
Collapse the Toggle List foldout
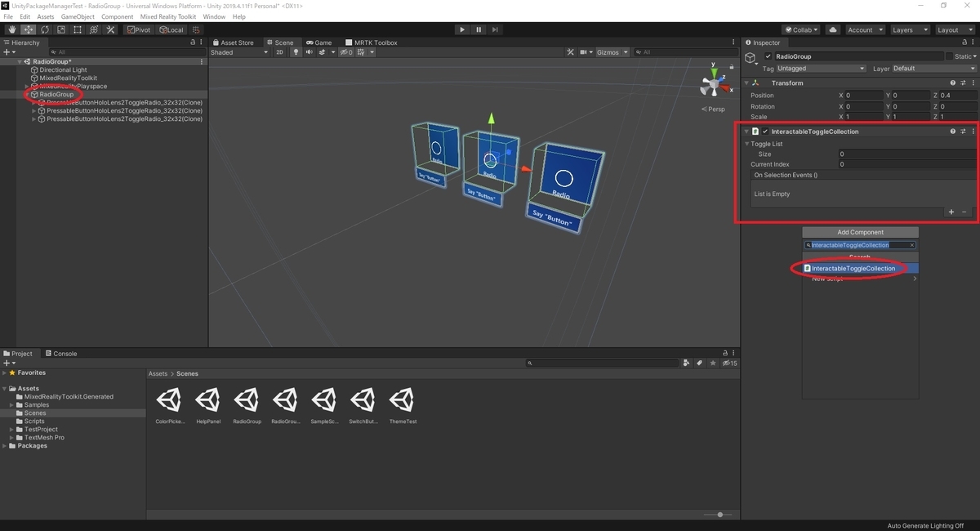(746, 144)
